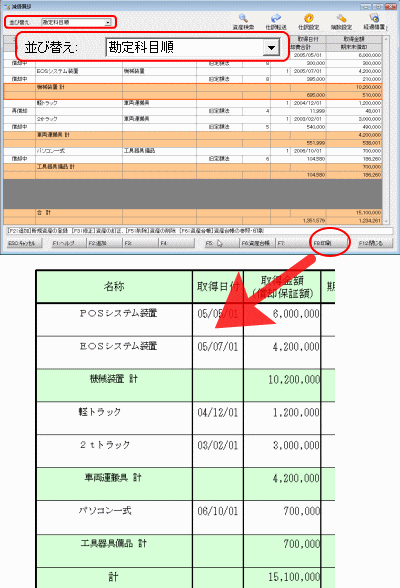Print the list with F8:印刷
Image resolution: width=400 pixels, height=588 pixels.
click(x=330, y=243)
